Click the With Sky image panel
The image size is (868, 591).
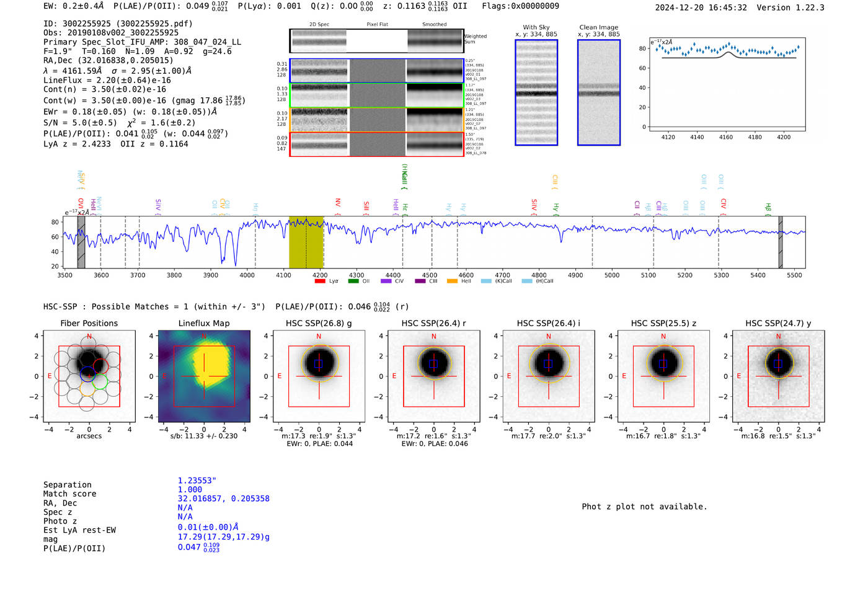point(536,92)
